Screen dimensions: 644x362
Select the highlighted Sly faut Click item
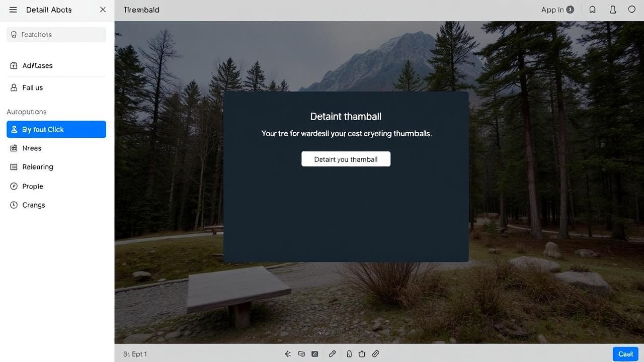tap(56, 129)
